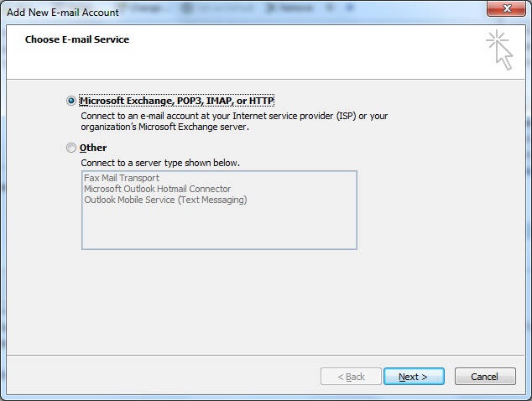The image size is (532, 401).
Task: Cancel the Add New E-mail Account dialog
Action: tap(485, 377)
